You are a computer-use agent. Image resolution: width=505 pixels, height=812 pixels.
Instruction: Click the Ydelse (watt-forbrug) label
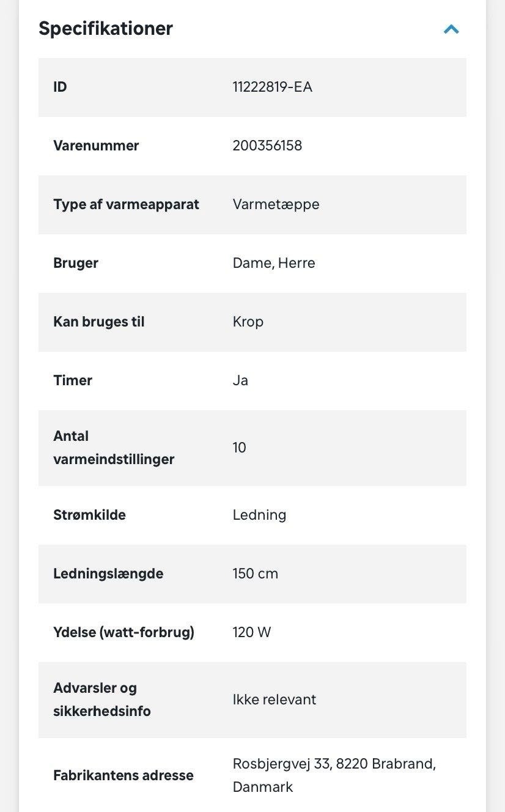(123, 632)
